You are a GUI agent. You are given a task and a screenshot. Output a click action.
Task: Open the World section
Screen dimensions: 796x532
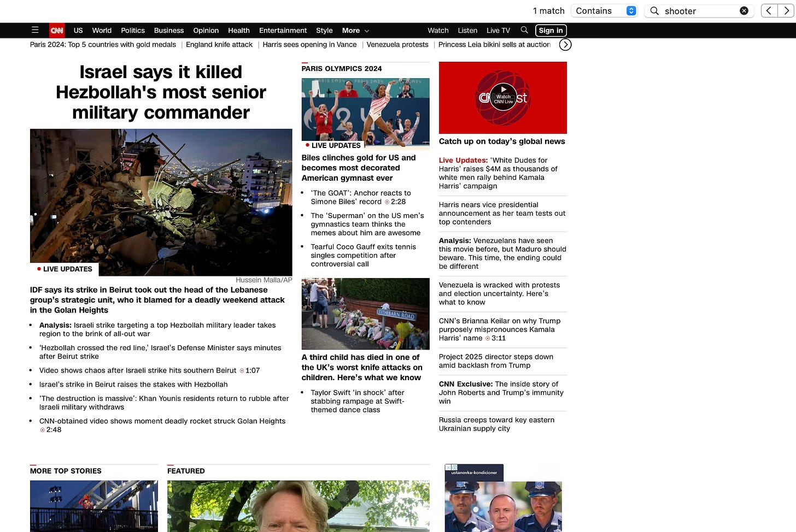pos(102,31)
